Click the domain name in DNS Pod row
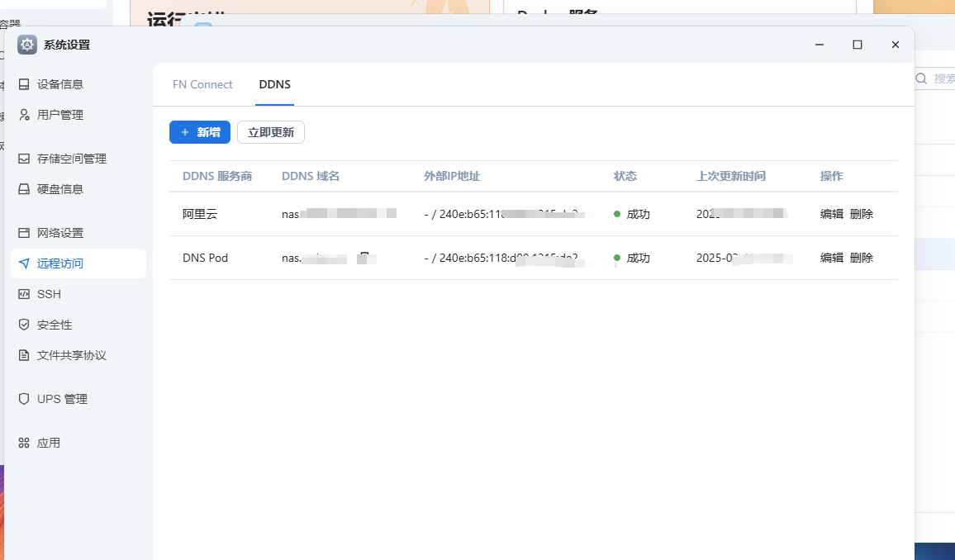This screenshot has width=955, height=560. [x=329, y=258]
